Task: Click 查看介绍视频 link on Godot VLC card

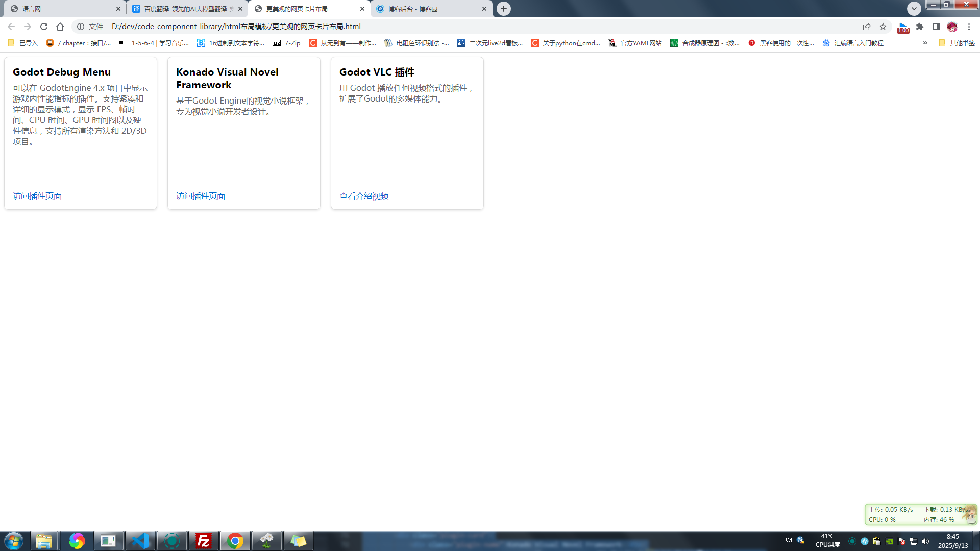Action: (x=364, y=196)
